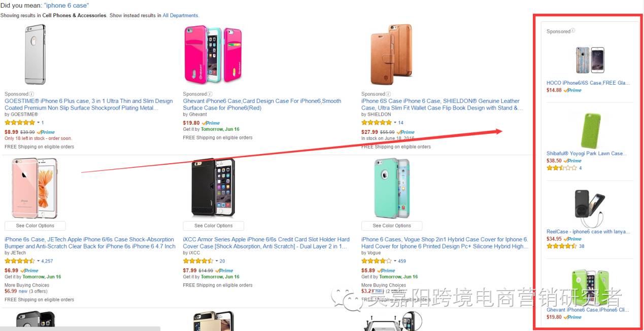Viewport: 644px width, 331px height.
Task: Click the "iphone 6 case" suggestion link
Action: (x=66, y=5)
